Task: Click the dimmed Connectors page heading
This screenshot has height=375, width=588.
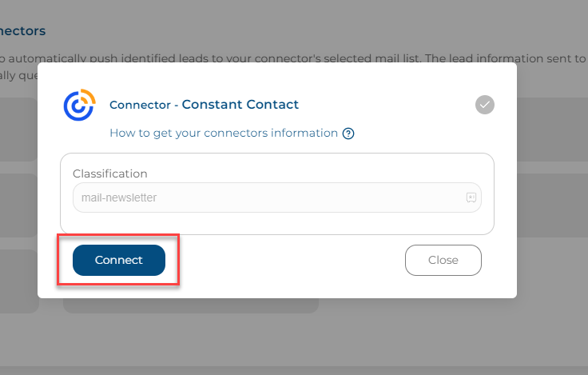Action: [x=22, y=30]
